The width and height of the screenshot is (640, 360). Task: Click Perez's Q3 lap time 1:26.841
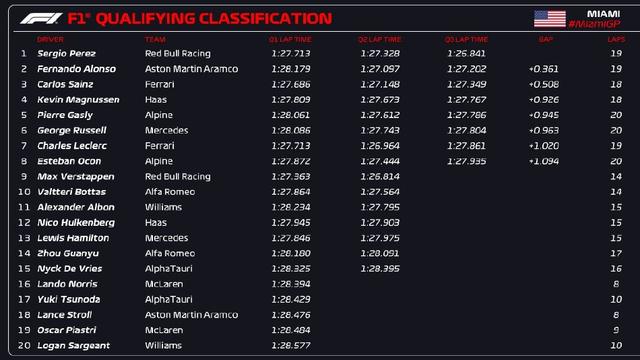pyautogui.click(x=467, y=53)
